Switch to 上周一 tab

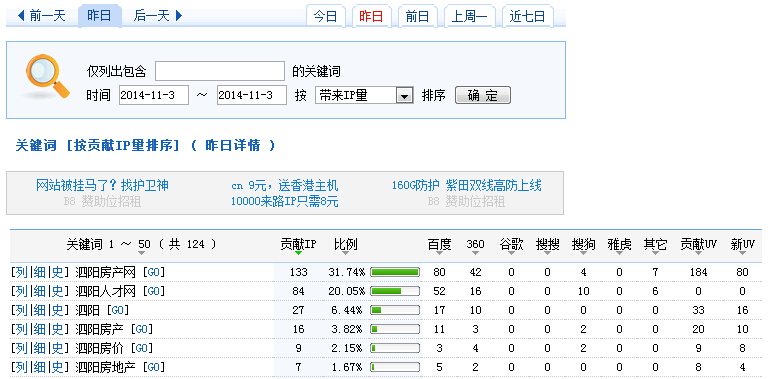point(469,16)
